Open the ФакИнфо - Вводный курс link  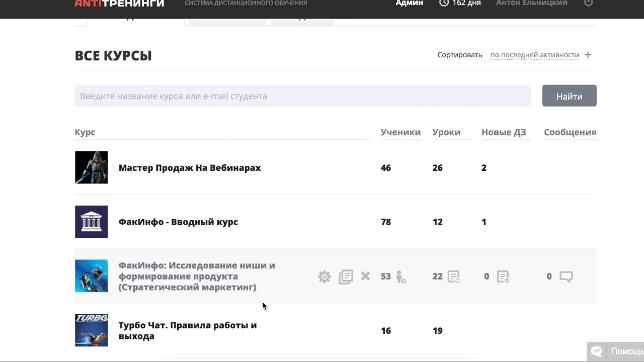[x=178, y=222]
